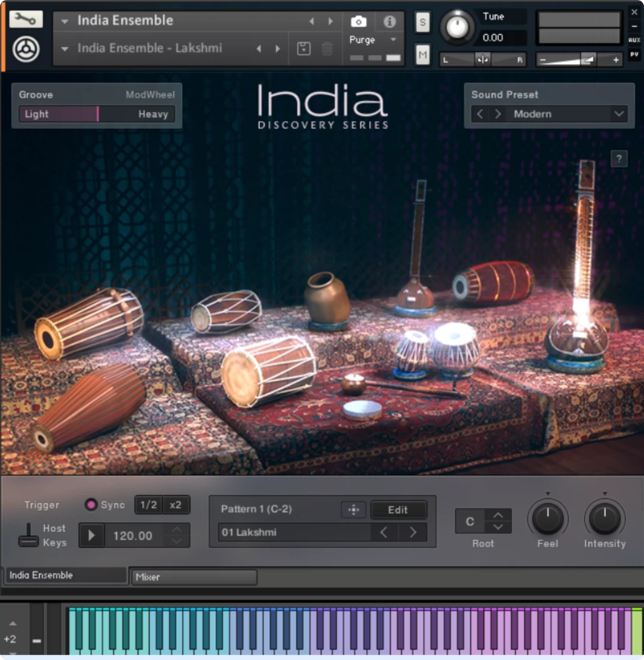644x660 pixels.
Task: Save the snapshot with disk icon
Action: click(304, 48)
